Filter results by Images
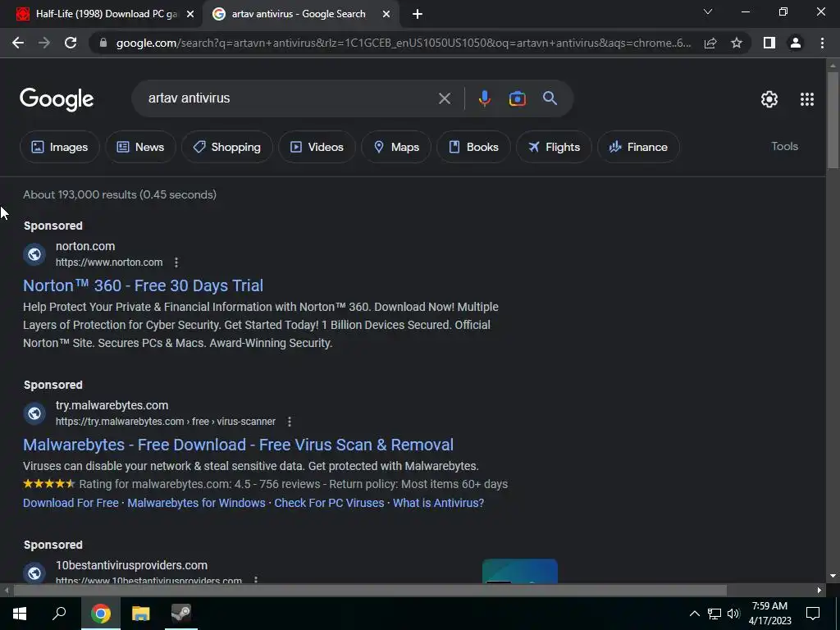Screen dimensions: 840x630 (59, 147)
